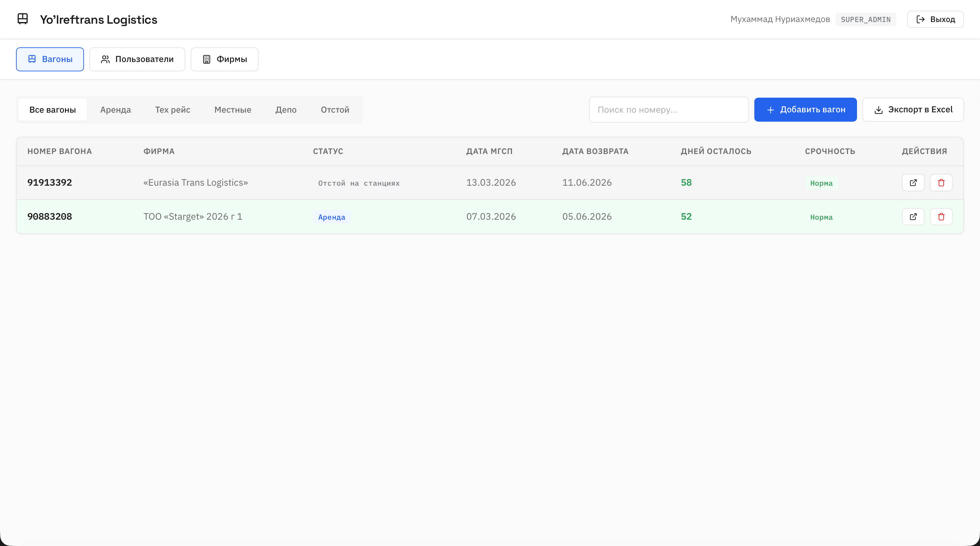980x546 pixels.
Task: Open details for wagon 91913392
Action: [913, 183]
